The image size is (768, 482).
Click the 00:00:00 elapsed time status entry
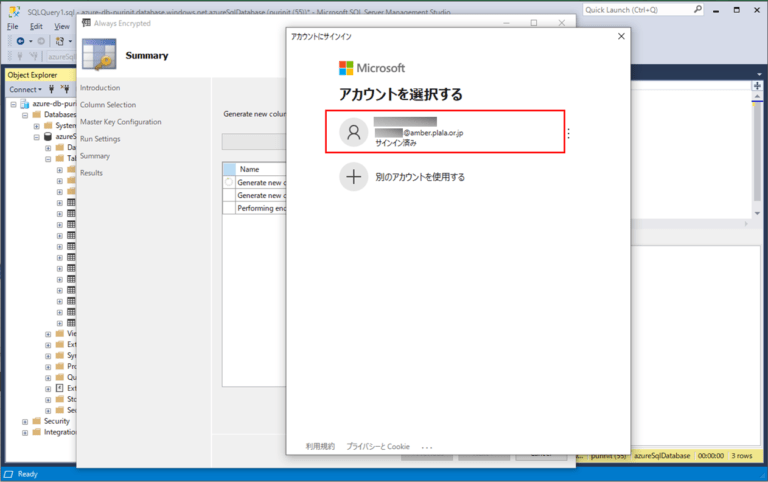(x=711, y=456)
